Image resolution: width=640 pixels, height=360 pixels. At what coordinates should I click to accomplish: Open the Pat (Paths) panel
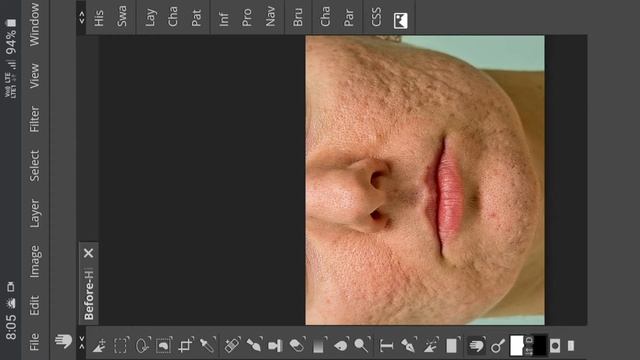click(x=196, y=18)
